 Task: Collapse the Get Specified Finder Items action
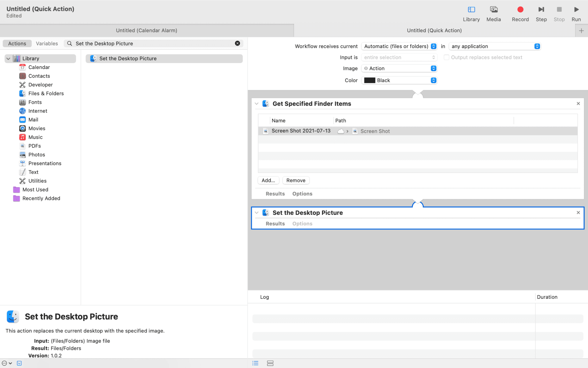pos(257,103)
